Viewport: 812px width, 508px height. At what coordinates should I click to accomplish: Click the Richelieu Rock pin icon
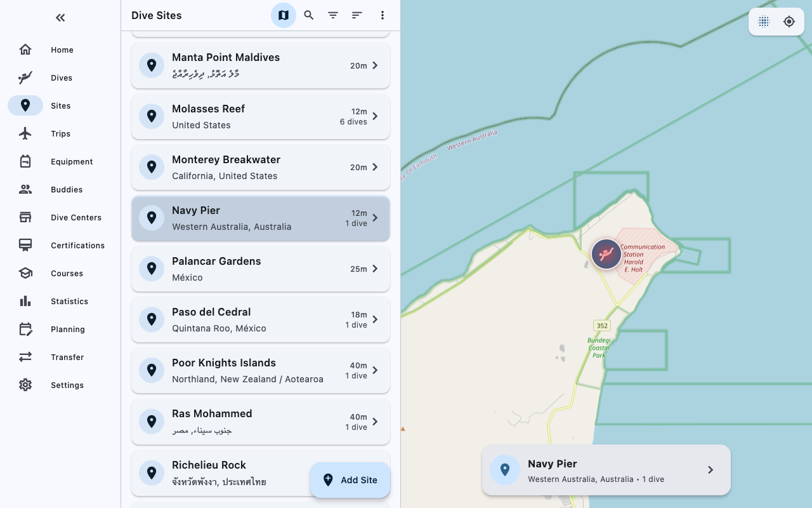click(x=152, y=472)
